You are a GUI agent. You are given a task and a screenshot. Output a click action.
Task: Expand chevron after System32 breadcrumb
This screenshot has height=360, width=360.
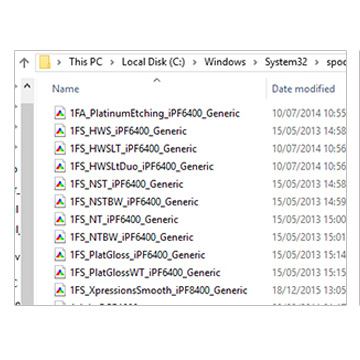tap(317, 62)
